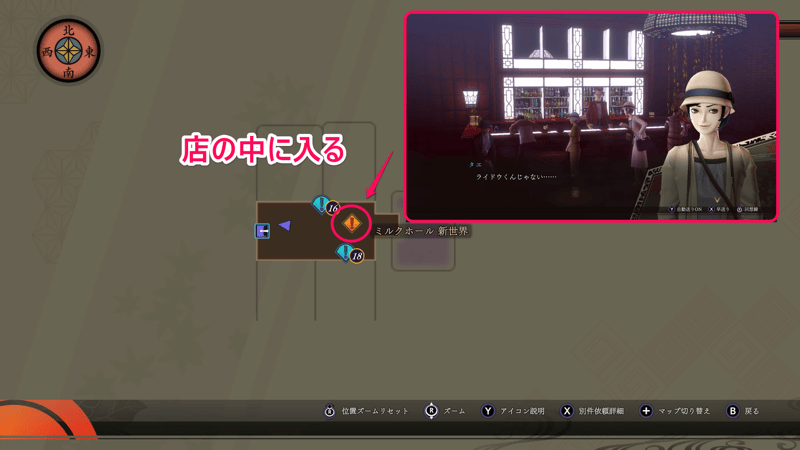Click the dialogue text ライドウくんじゃない
The height and width of the screenshot is (450, 800).
[516, 177]
